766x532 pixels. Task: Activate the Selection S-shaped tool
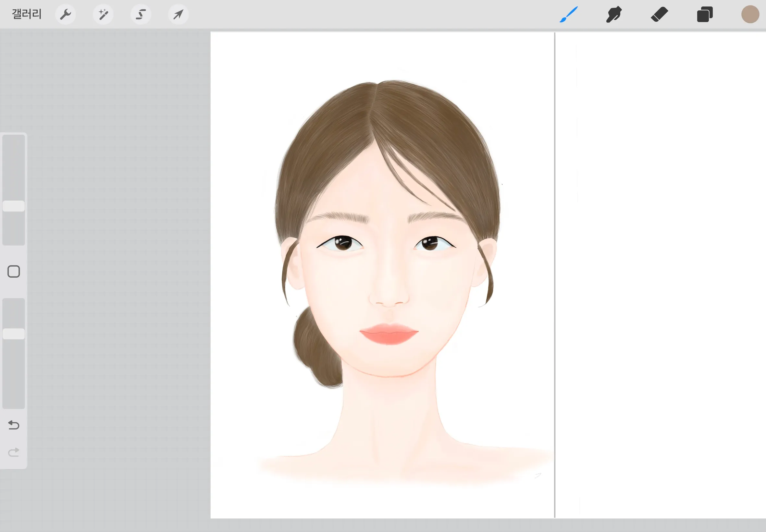click(x=141, y=14)
